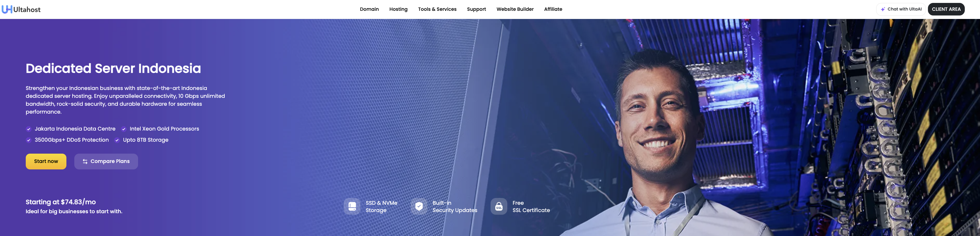The width and height of the screenshot is (980, 236).
Task: Go to Website Builder page
Action: click(515, 9)
